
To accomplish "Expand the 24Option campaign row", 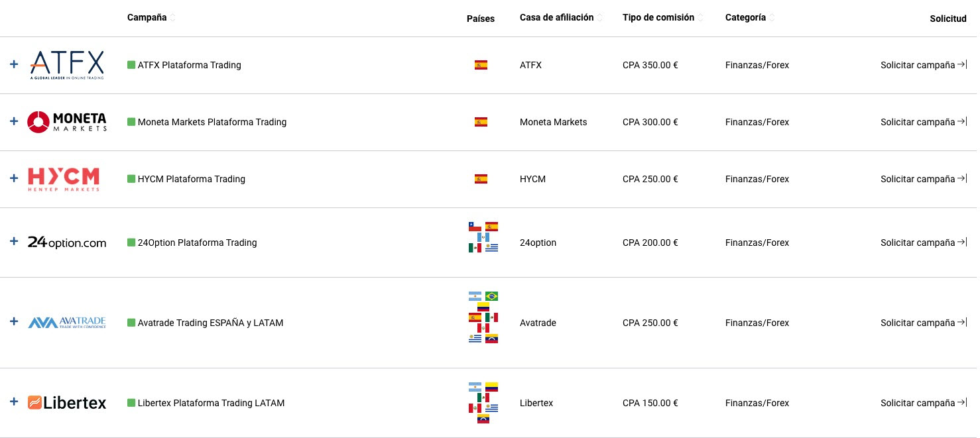I will [13, 242].
